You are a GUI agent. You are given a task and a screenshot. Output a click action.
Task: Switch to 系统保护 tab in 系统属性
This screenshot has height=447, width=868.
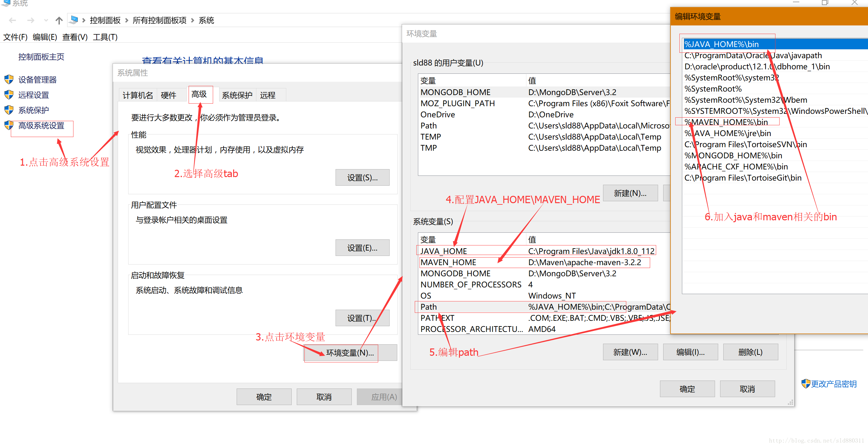click(237, 95)
